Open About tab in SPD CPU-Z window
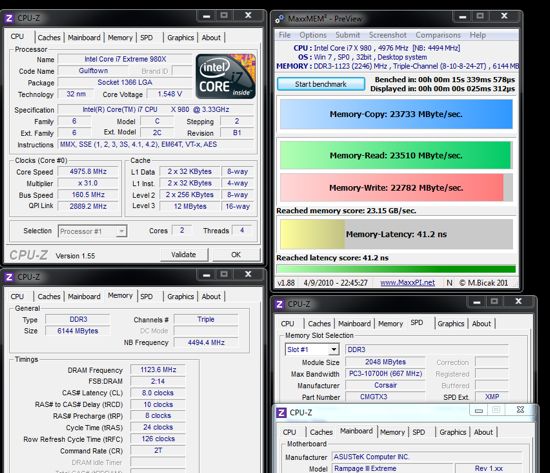 pyautogui.click(x=481, y=324)
